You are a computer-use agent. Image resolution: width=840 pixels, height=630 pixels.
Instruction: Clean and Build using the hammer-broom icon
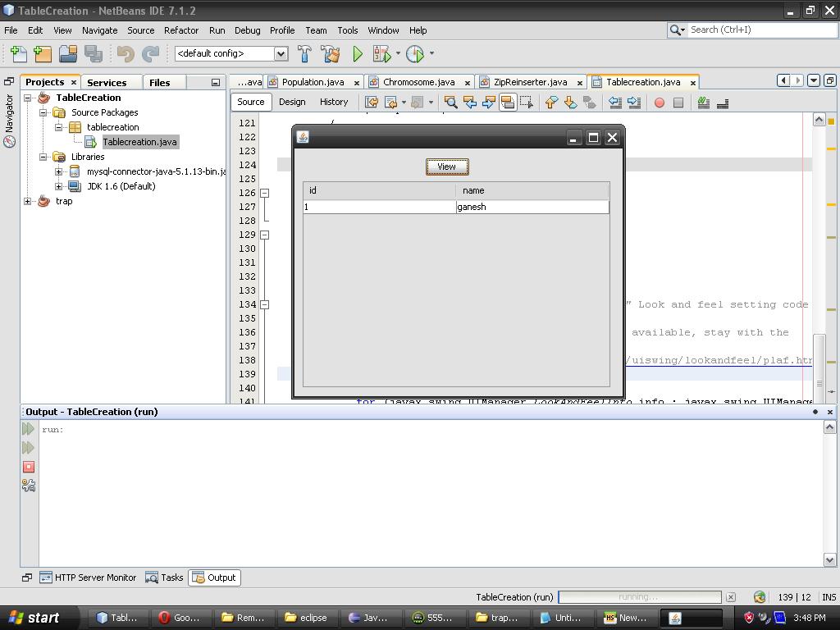click(330, 53)
